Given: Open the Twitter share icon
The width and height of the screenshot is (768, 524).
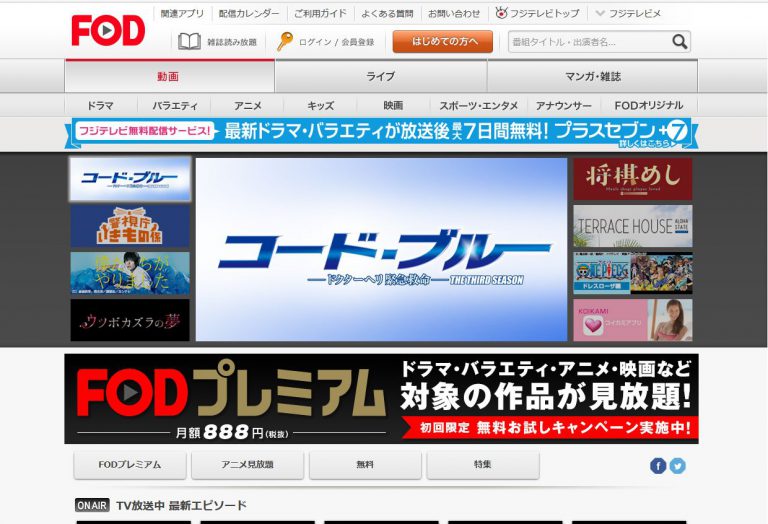Looking at the screenshot, I should 677,466.
